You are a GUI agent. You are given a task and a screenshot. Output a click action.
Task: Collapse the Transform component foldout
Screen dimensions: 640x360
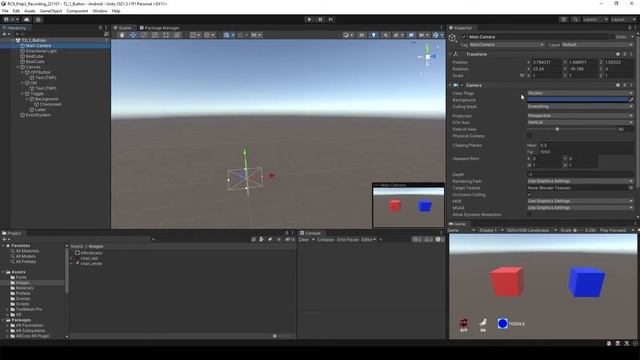450,54
